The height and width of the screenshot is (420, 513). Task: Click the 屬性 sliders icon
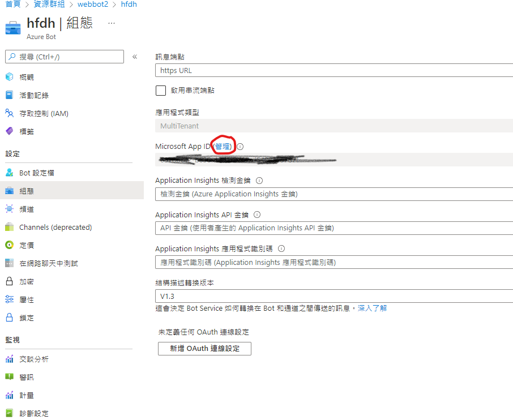(x=10, y=299)
